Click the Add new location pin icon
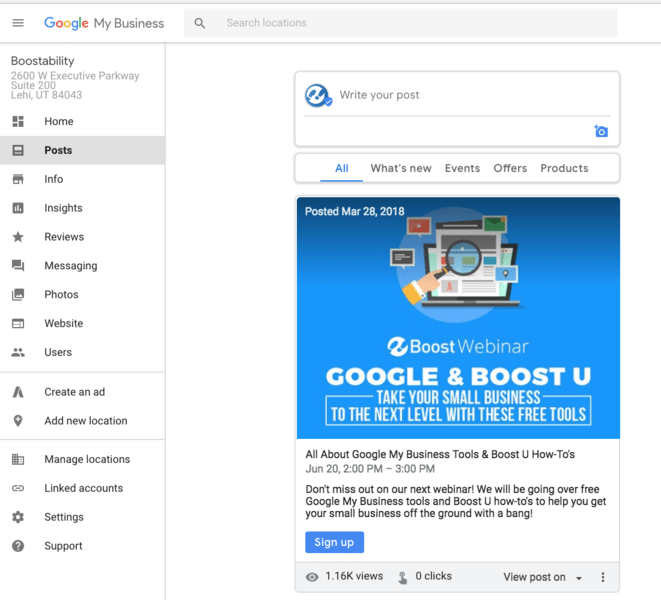The height and width of the screenshot is (600, 661). (18, 421)
